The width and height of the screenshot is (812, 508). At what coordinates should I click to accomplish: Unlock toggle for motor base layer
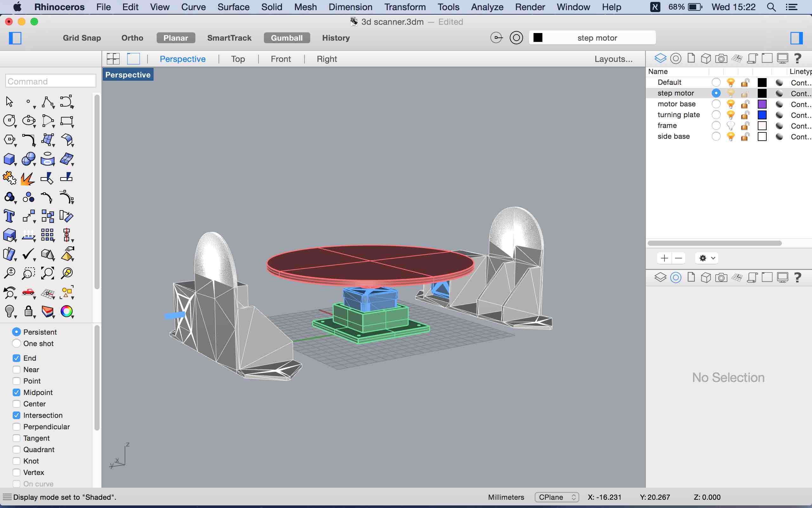click(x=745, y=104)
